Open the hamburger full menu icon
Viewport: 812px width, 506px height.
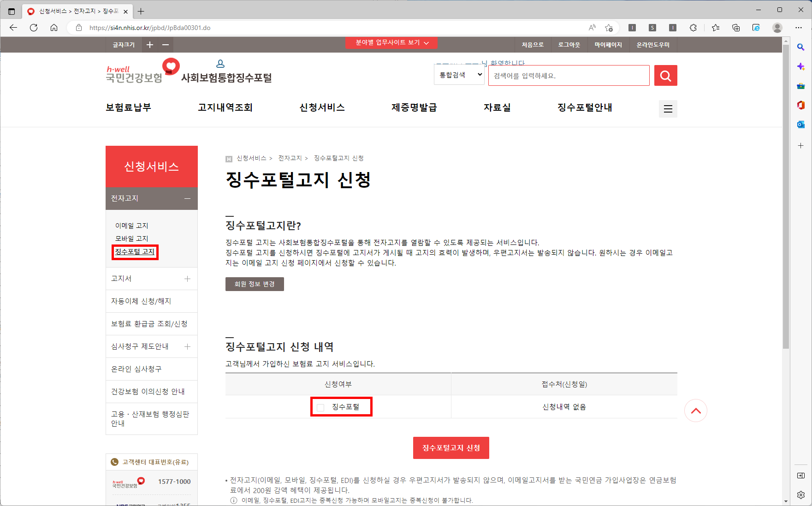click(x=668, y=109)
